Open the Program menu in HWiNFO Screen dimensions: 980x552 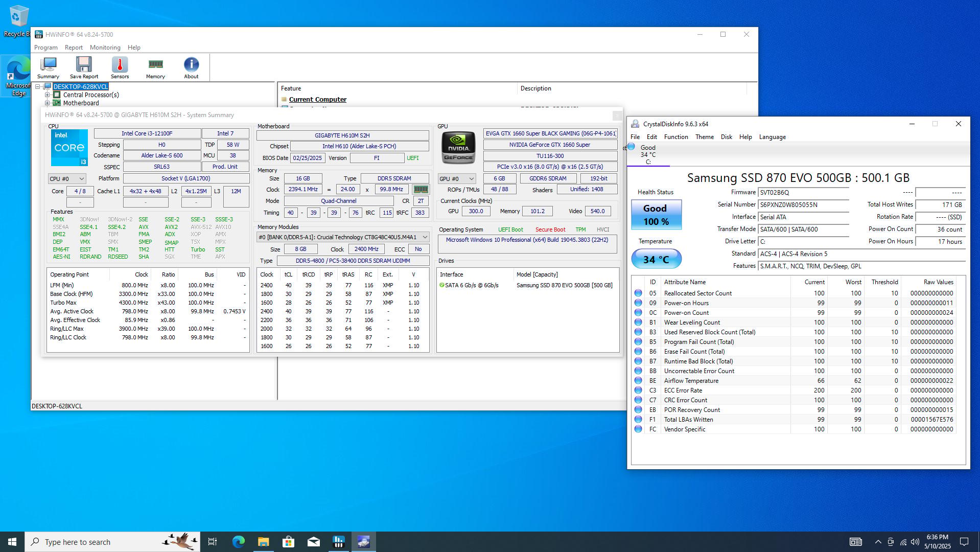pos(46,48)
